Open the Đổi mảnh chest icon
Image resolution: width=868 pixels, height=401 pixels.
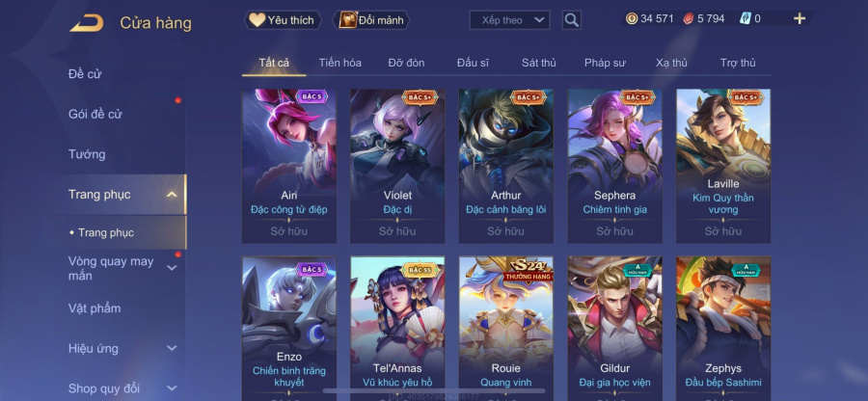[348, 20]
